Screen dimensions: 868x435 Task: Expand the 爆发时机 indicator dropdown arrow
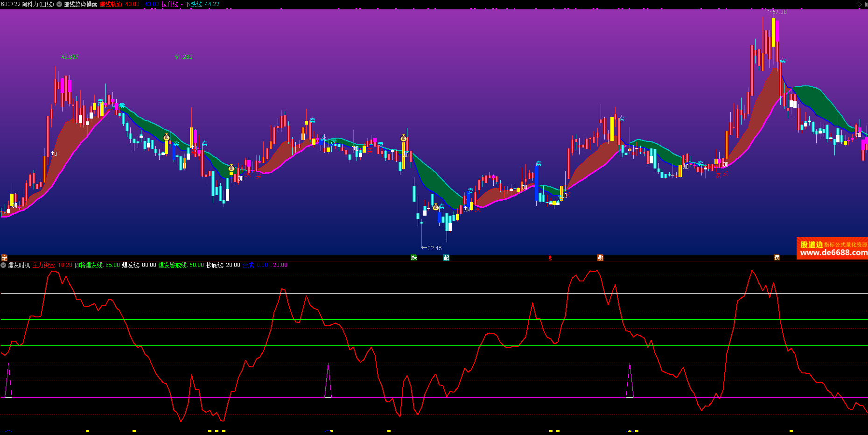(3, 265)
